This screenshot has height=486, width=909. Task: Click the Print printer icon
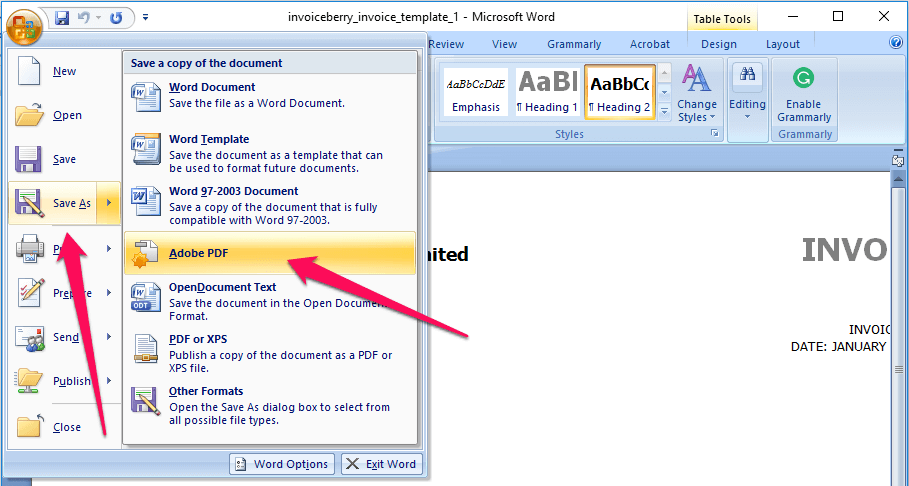pyautogui.click(x=30, y=249)
